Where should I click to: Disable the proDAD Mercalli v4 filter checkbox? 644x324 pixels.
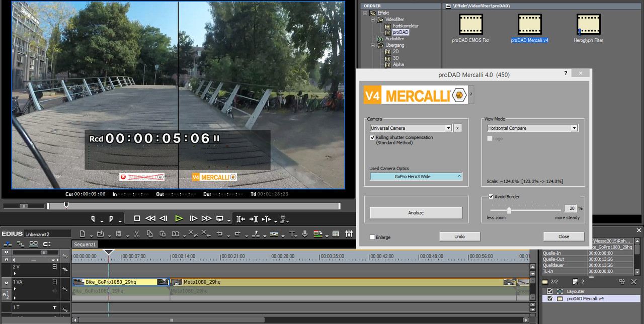pos(550,298)
